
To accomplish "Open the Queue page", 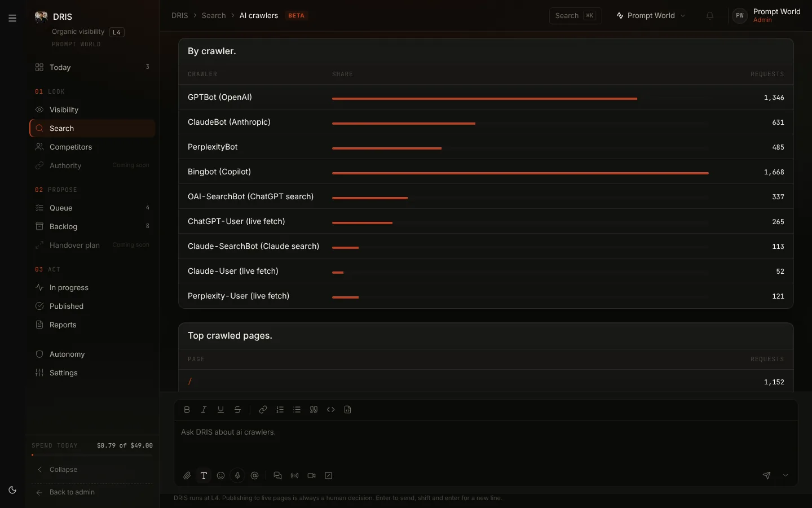I will tap(92, 208).
